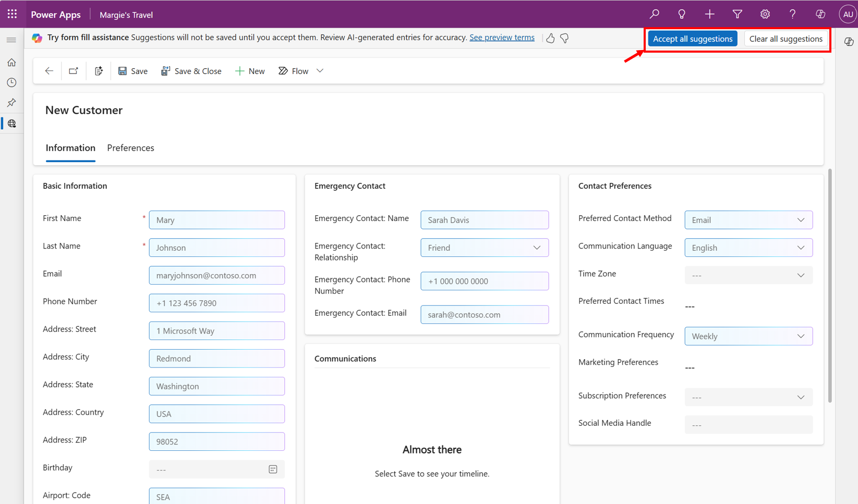Open the search from the top navigation bar
Viewport: 858px width, 504px height.
pyautogui.click(x=654, y=14)
